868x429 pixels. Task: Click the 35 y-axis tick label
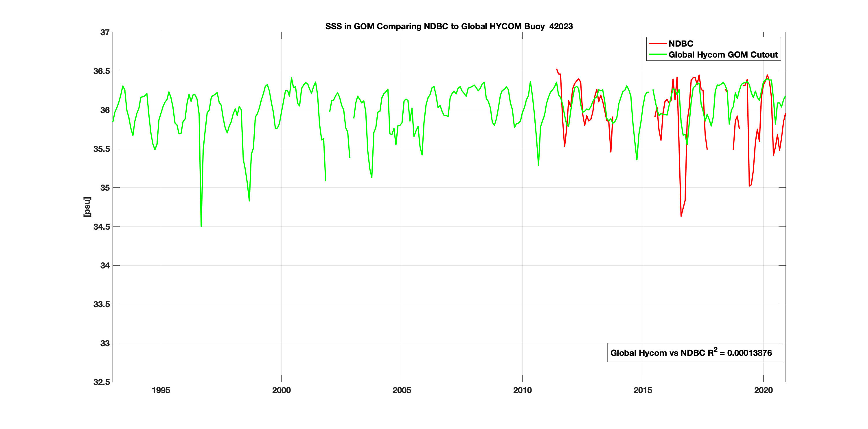(105, 188)
